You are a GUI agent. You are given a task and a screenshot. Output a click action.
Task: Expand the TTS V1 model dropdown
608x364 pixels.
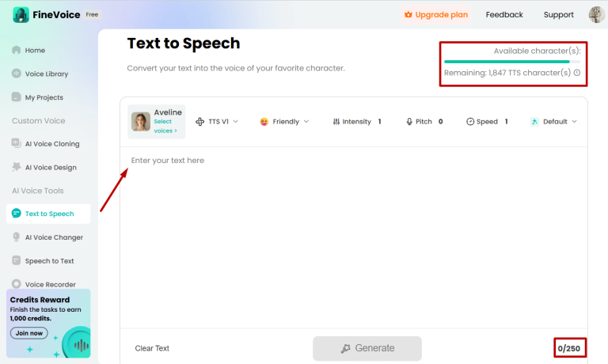click(217, 122)
